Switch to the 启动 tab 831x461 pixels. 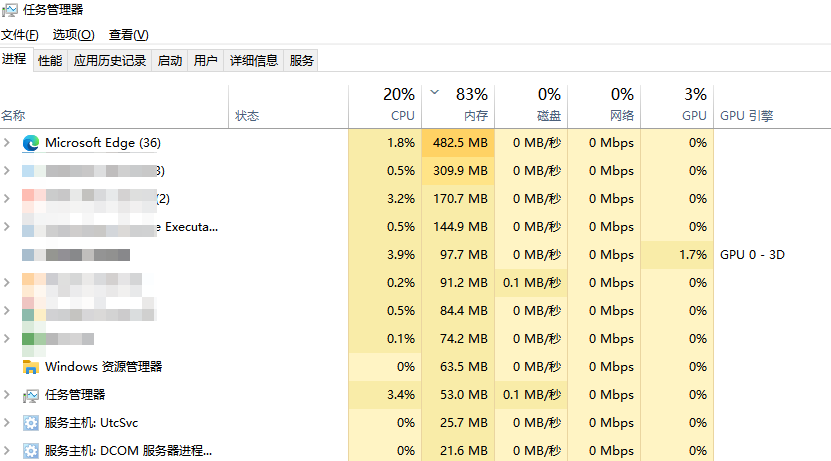tap(170, 61)
